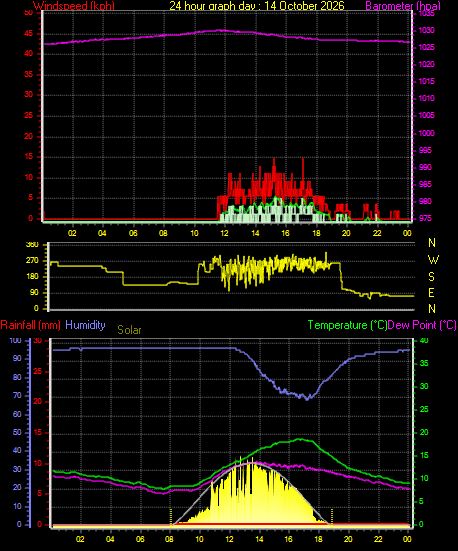
Task: Select humidity axis value 60
Action: coord(17,414)
